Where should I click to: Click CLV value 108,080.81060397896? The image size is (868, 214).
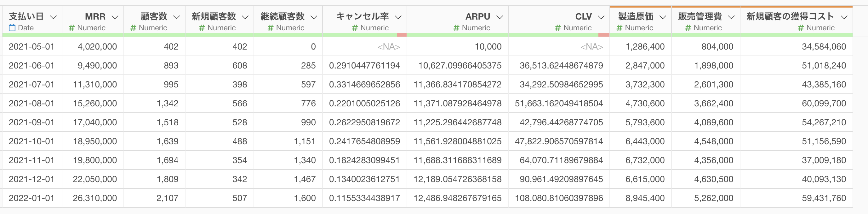559,198
